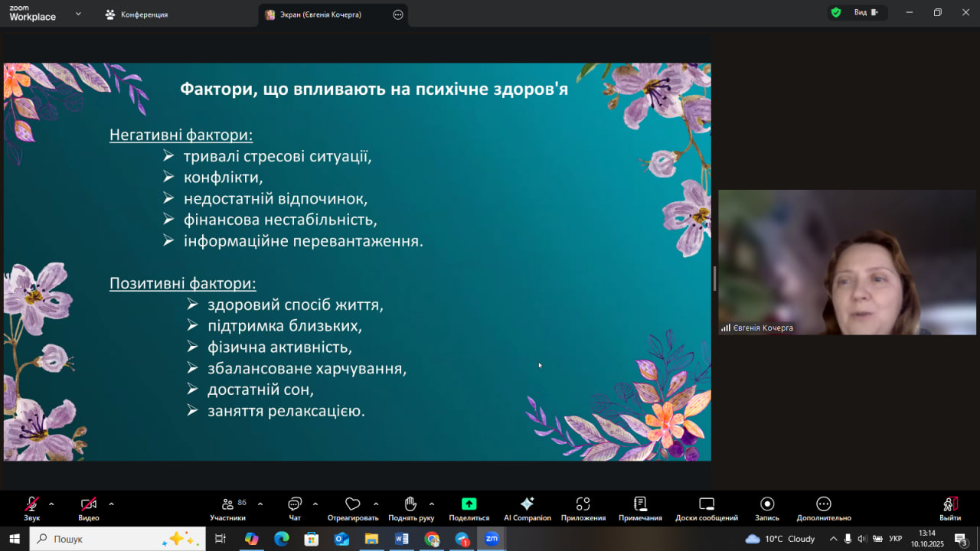Raise hand in the meeting
The width and height of the screenshot is (980, 551).
410,504
